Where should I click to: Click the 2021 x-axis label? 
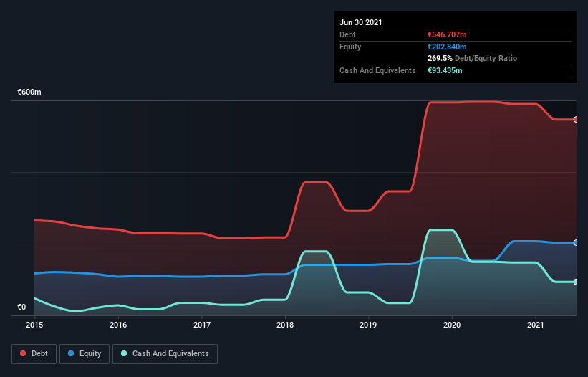(536, 325)
